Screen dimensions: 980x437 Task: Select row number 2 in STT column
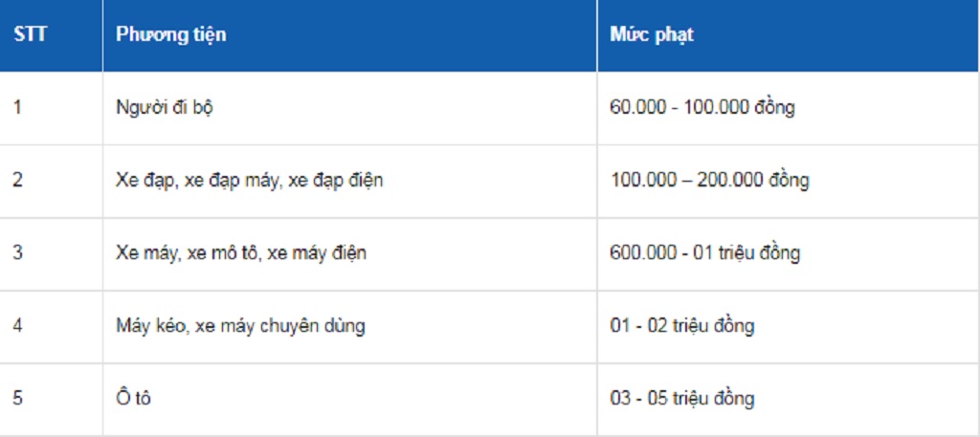(x=17, y=180)
